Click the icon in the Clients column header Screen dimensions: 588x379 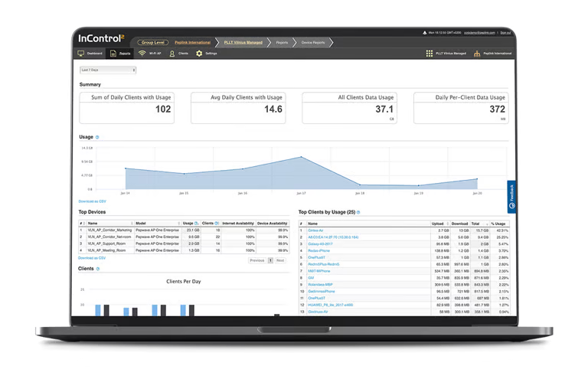(217, 223)
